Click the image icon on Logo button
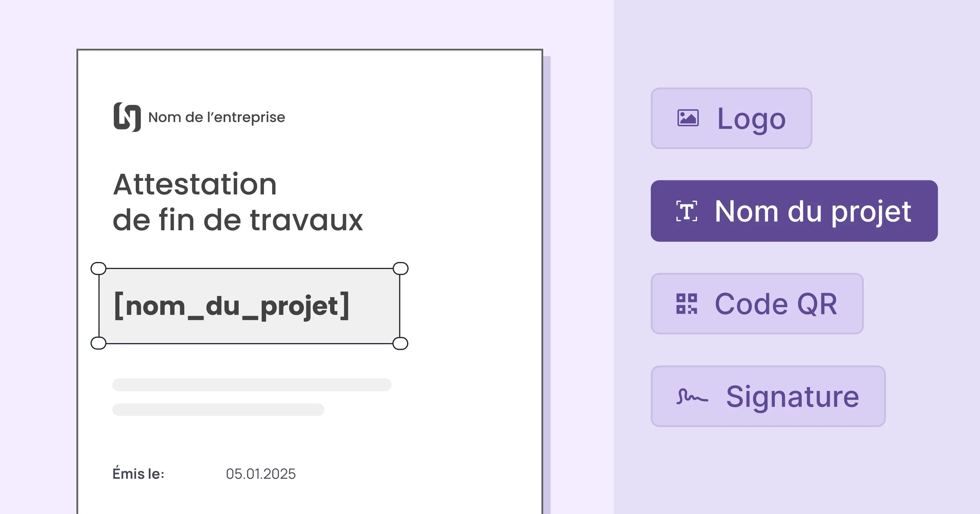This screenshot has width=980, height=514. (688, 118)
